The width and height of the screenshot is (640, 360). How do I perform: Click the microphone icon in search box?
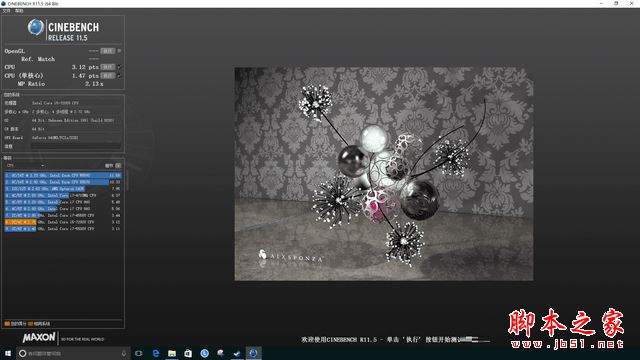[124, 353]
